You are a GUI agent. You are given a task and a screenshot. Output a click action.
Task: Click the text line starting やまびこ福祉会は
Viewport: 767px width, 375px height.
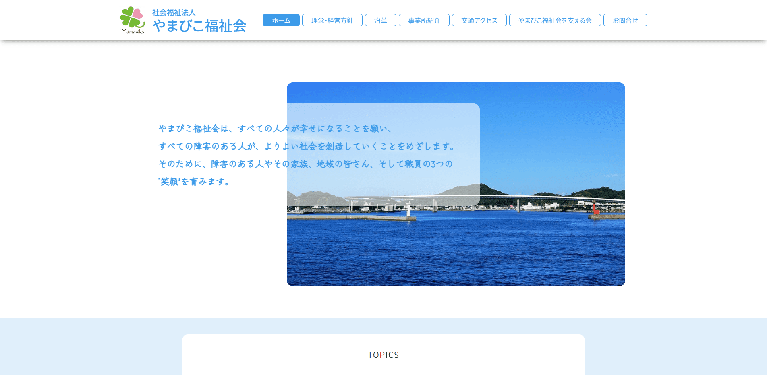point(275,129)
